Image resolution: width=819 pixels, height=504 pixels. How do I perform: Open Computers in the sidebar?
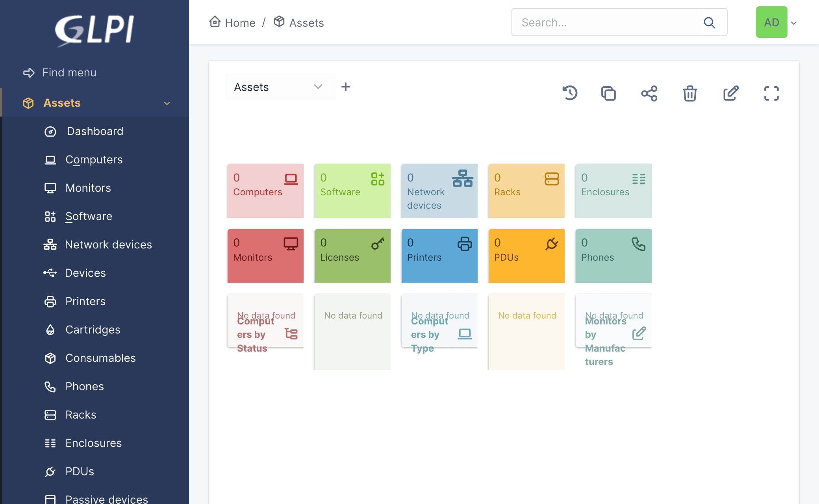pyautogui.click(x=94, y=159)
